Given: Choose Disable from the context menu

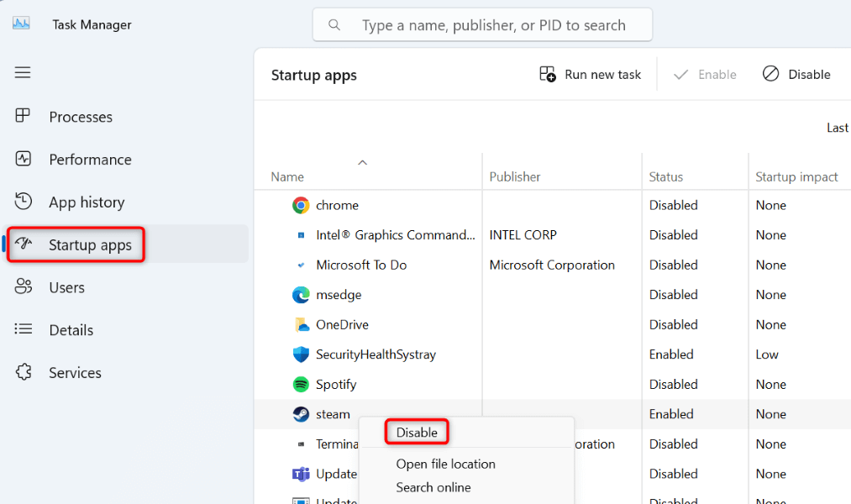Looking at the screenshot, I should pos(417,433).
